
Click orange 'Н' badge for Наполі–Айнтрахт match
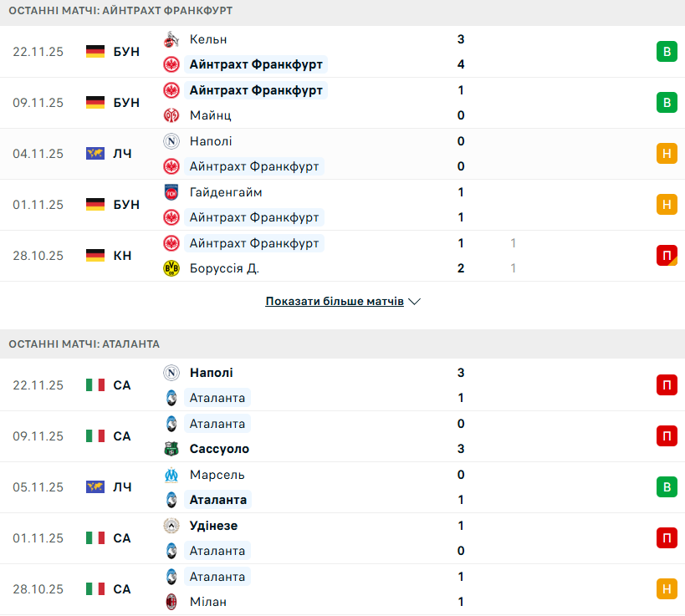667,154
